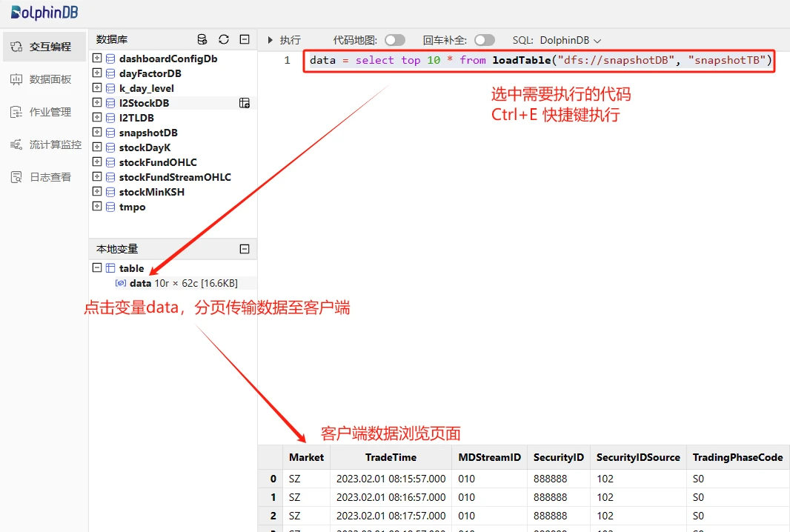Image resolution: width=790 pixels, height=532 pixels.
Task: Click the create table icon beside l2StockDB
Action: click(244, 103)
